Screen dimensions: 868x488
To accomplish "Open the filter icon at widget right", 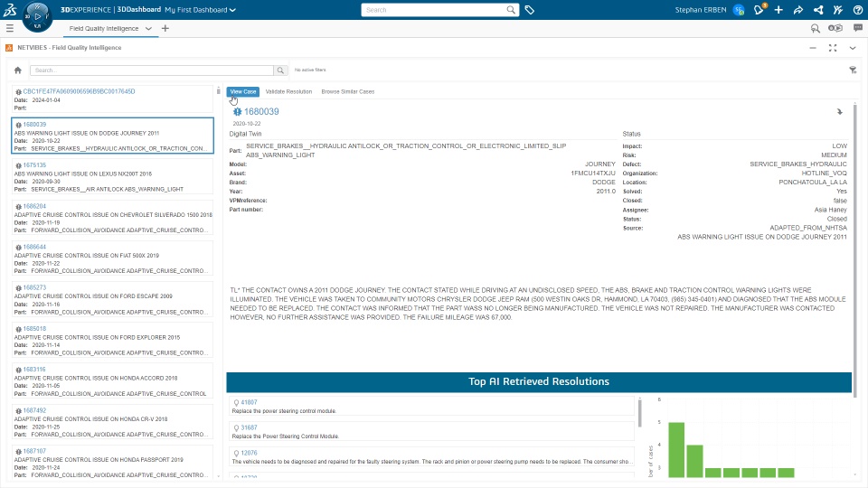I will pos(853,70).
